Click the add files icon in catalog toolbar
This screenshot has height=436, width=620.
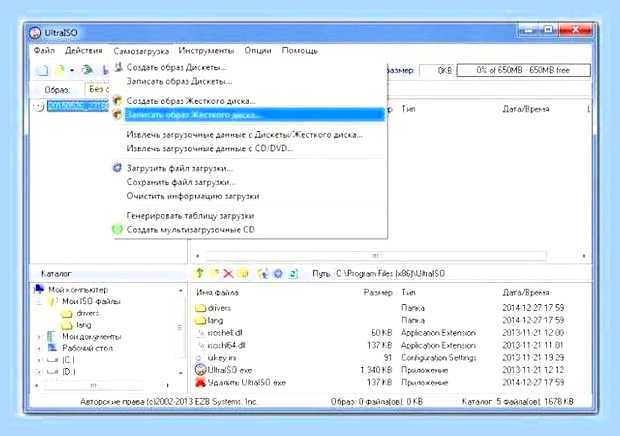click(x=263, y=274)
